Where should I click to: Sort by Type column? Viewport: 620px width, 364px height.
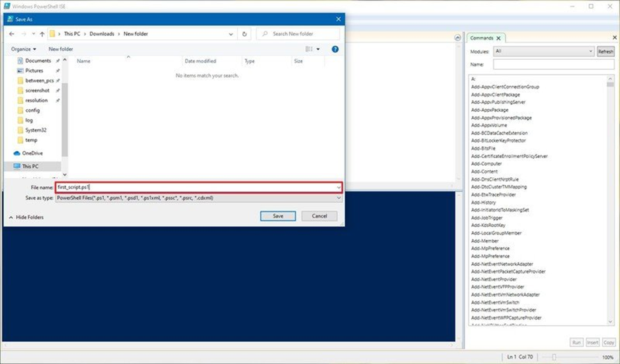[x=249, y=61]
